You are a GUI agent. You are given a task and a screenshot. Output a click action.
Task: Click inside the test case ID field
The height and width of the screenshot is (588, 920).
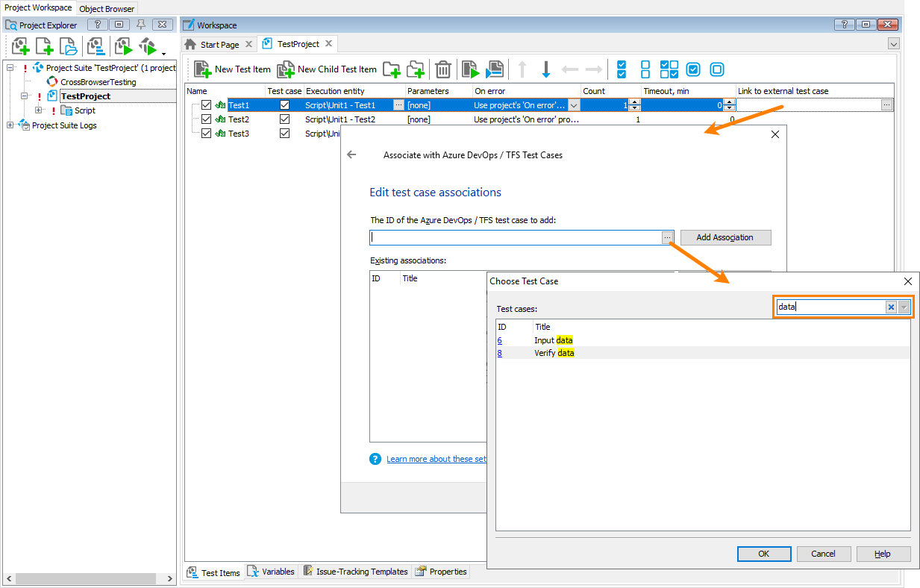click(x=515, y=237)
